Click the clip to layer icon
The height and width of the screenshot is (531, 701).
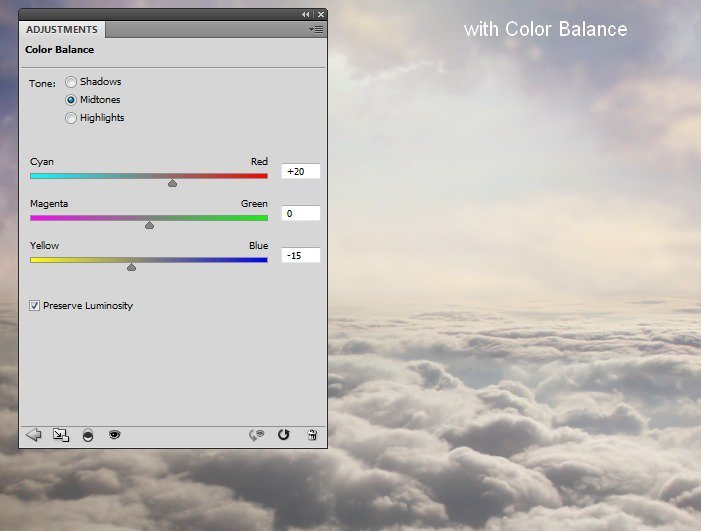[x=88, y=435]
